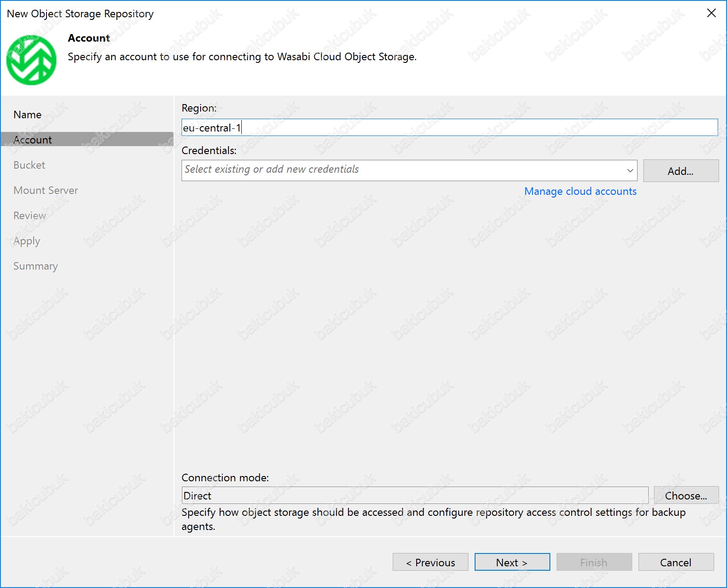Screen dimensions: 727x588
Task: Click the Apply step in sidebar
Action: (x=27, y=241)
